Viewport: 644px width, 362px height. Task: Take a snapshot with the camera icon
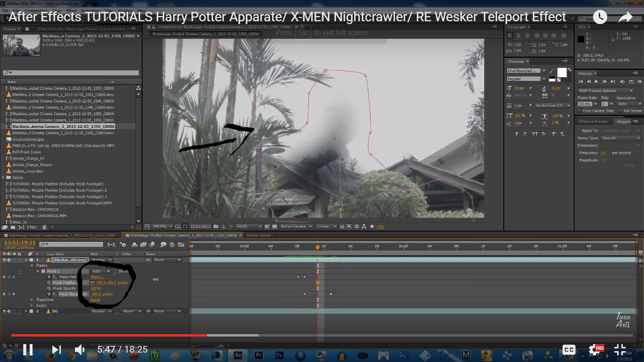click(215, 226)
